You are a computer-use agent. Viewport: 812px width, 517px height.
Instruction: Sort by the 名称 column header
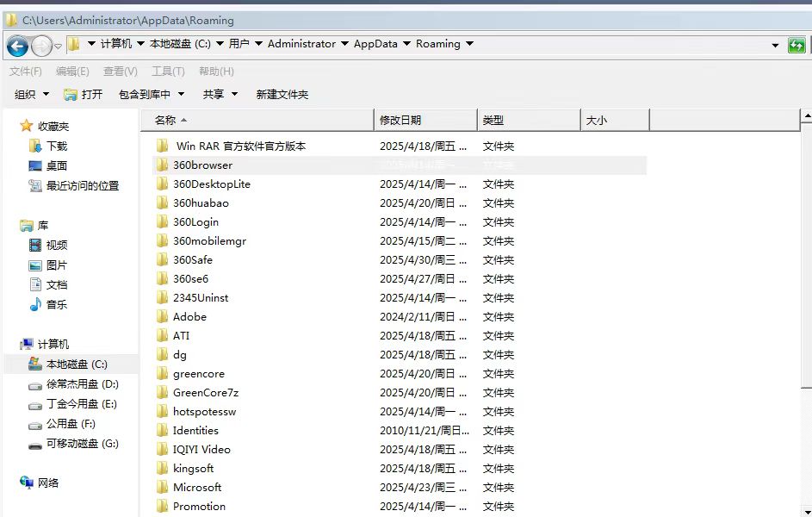pos(257,120)
